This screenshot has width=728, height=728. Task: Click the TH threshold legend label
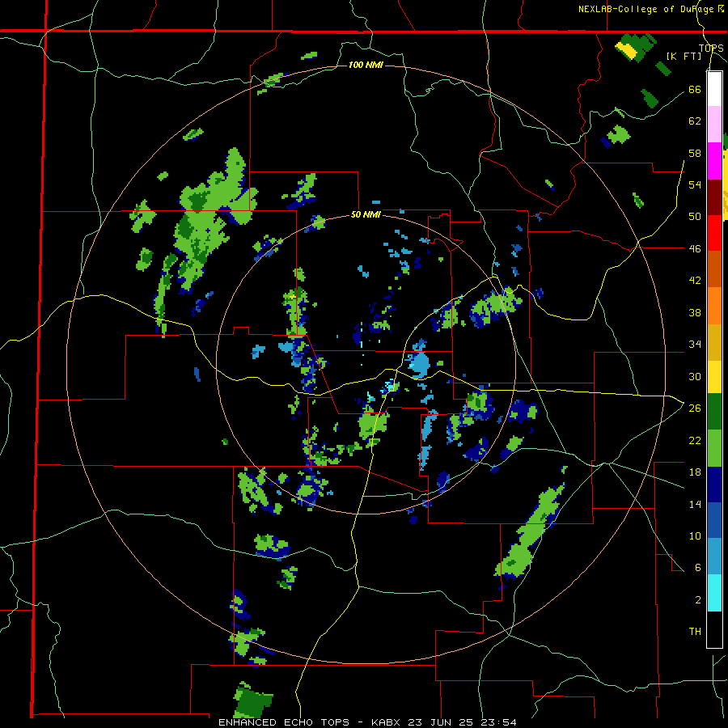tap(695, 632)
